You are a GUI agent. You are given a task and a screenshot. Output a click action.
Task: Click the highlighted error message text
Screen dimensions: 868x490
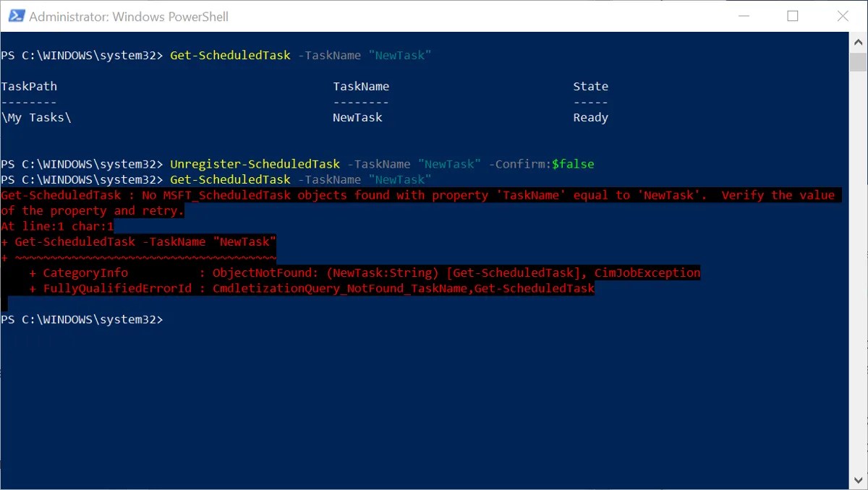pos(289,195)
